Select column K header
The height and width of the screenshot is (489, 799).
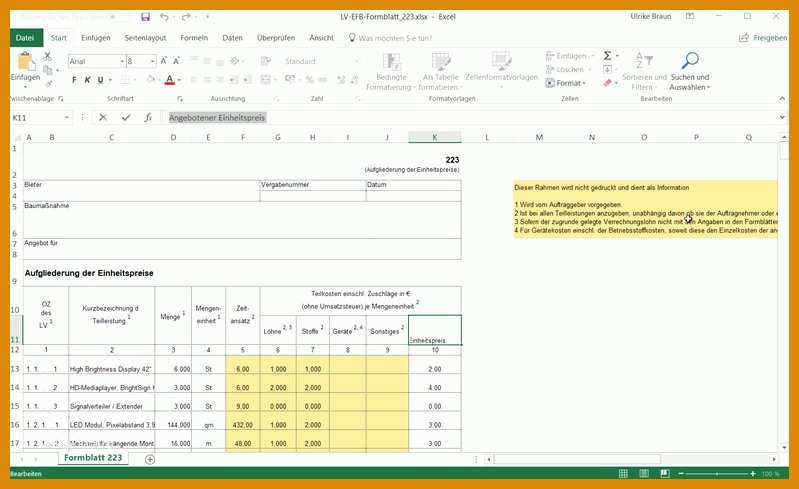435,138
